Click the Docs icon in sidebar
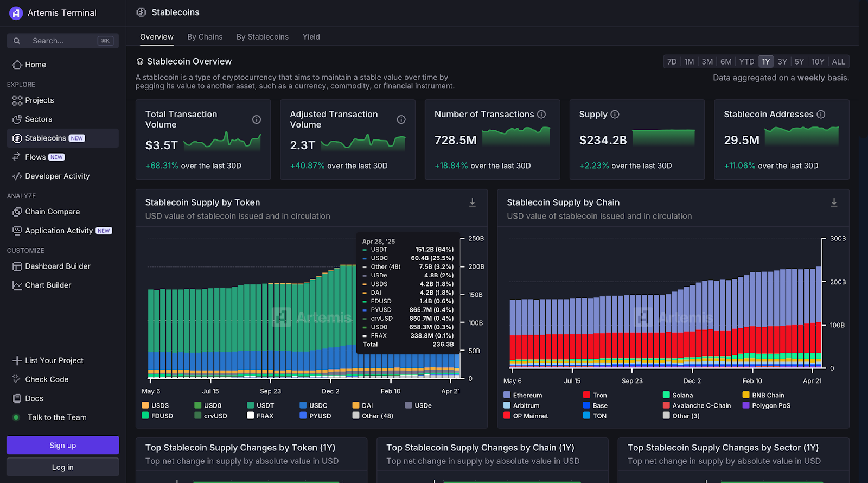 (17, 398)
